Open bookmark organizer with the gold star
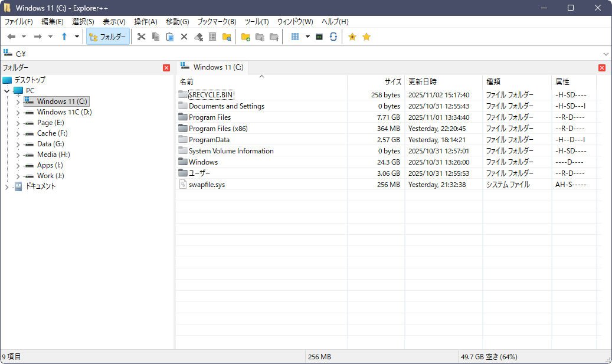 tap(366, 37)
